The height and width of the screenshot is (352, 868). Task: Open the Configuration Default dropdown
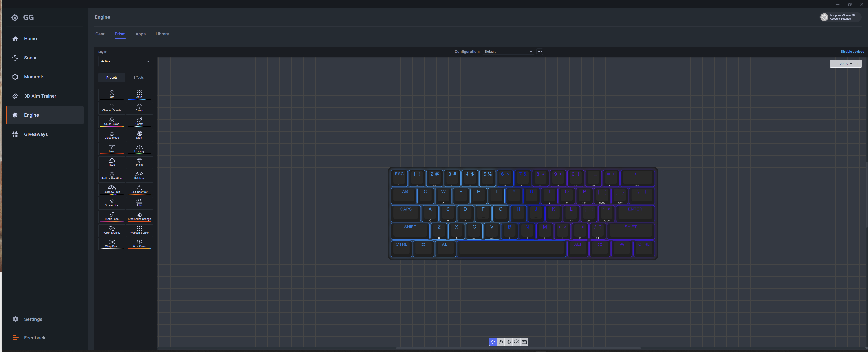(x=508, y=52)
